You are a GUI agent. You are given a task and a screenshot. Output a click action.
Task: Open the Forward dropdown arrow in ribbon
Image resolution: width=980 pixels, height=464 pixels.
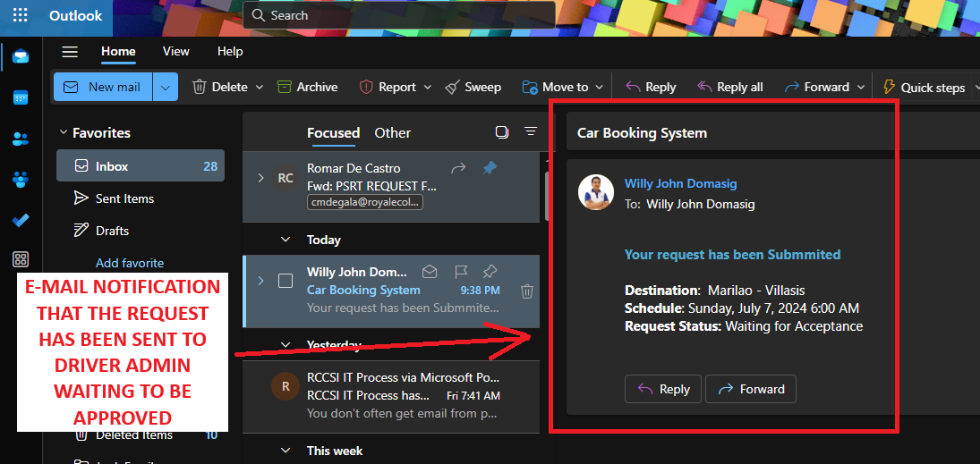861,88
